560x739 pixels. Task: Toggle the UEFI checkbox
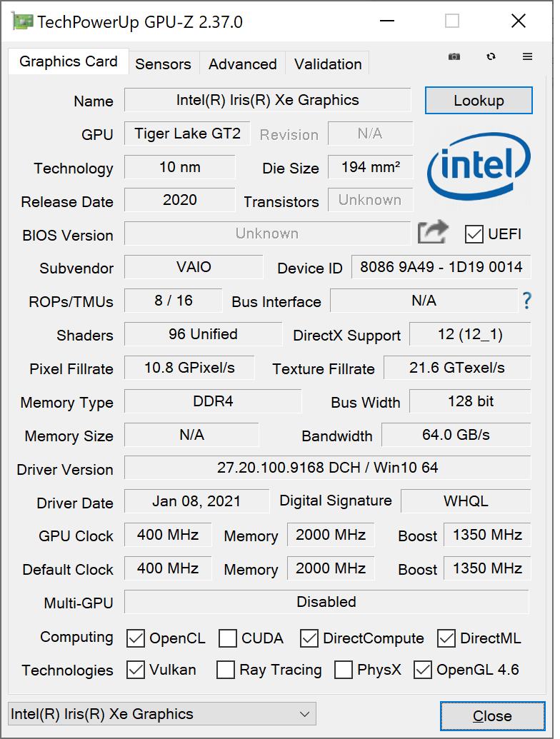pyautogui.click(x=474, y=234)
